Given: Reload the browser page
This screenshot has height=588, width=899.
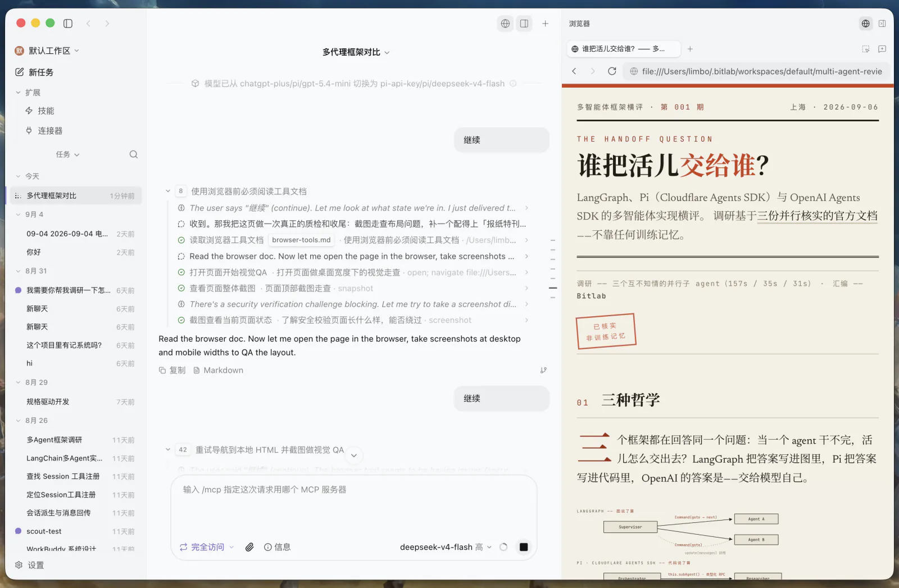Looking at the screenshot, I should 612,71.
